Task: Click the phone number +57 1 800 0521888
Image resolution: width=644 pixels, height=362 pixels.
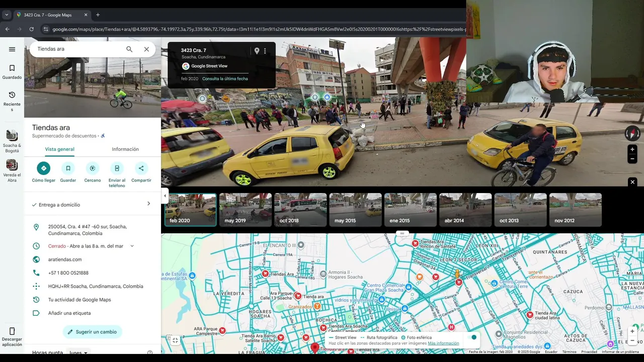Action: click(x=68, y=273)
